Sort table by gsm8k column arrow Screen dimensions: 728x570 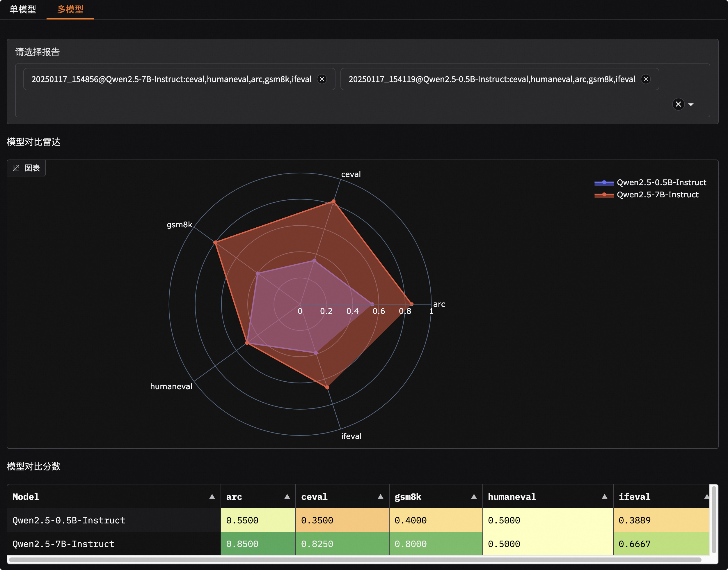(x=474, y=497)
